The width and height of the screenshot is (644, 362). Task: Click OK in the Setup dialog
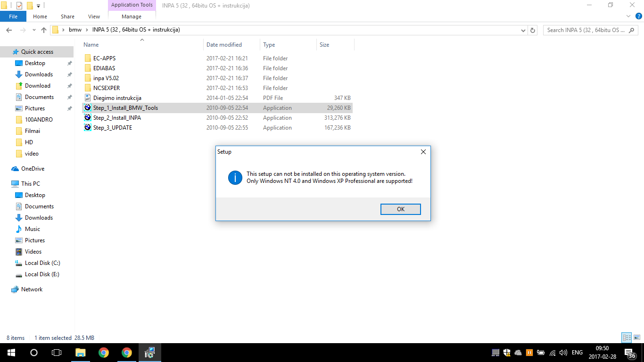point(400,209)
